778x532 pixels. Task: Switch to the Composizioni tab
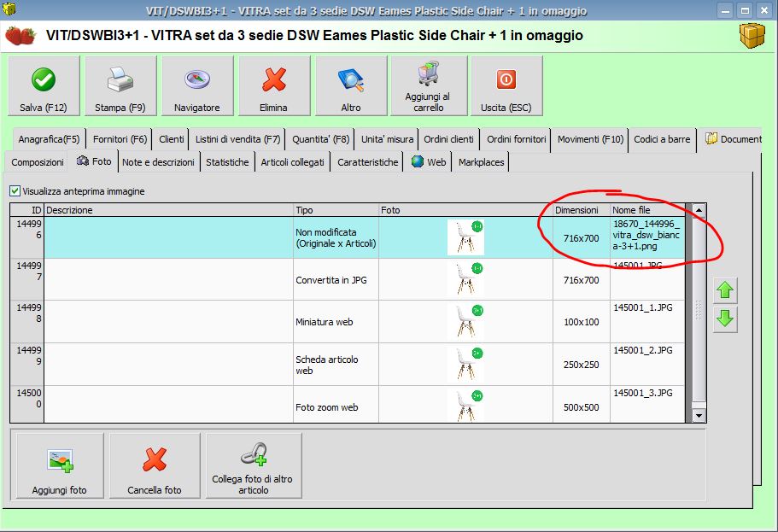click(x=38, y=162)
